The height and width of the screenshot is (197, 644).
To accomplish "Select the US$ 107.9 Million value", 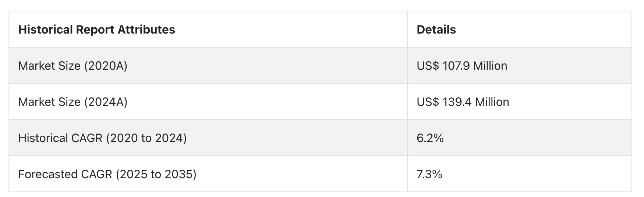I will (462, 66).
